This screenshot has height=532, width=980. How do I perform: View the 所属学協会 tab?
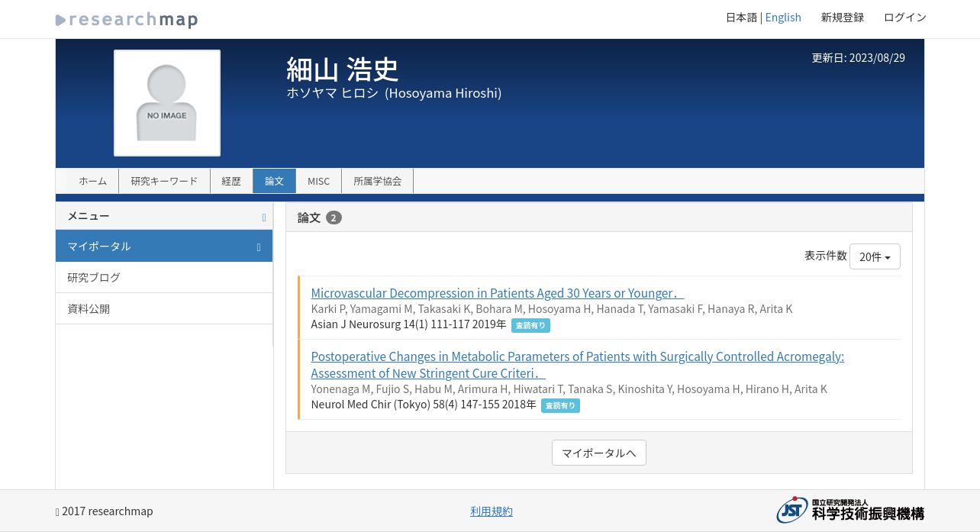pyautogui.click(x=377, y=181)
